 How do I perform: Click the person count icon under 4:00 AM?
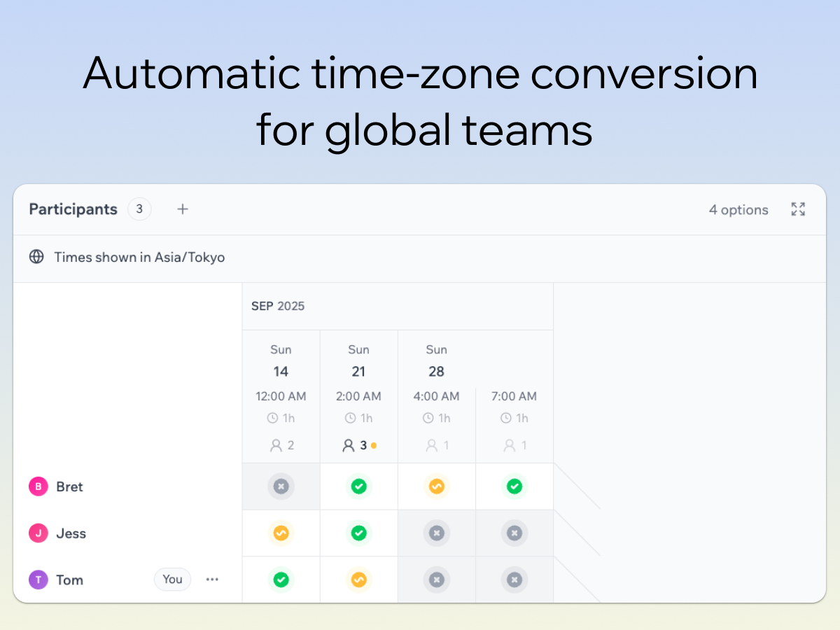click(x=432, y=445)
